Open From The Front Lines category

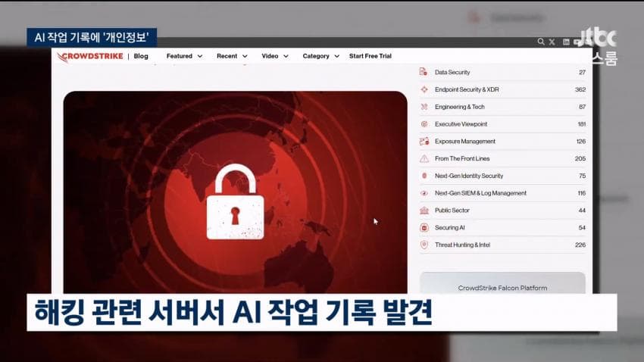click(462, 158)
